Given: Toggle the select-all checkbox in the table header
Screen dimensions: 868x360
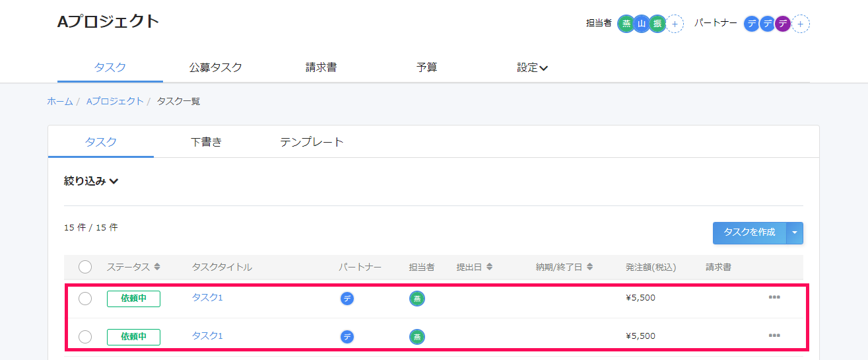Looking at the screenshot, I should [x=85, y=267].
